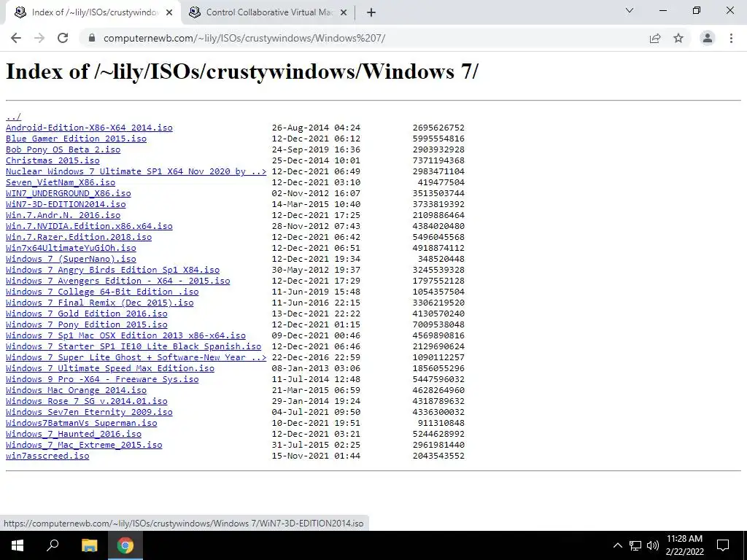
Task: Download Windows_7_Haunted_2016.iso
Action: pos(74,435)
